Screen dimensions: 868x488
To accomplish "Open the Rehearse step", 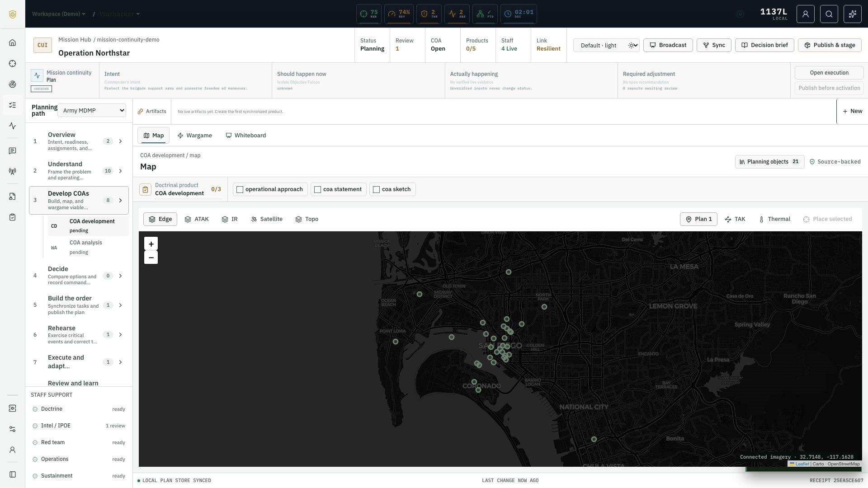I will coord(79,335).
